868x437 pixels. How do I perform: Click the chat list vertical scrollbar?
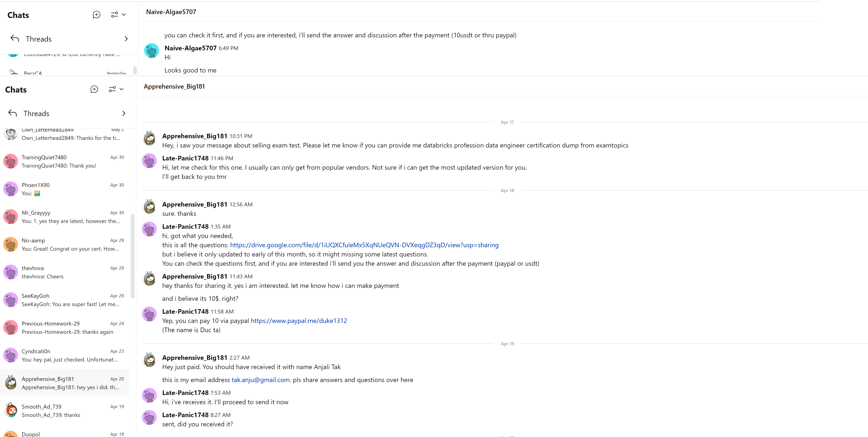coord(132,256)
